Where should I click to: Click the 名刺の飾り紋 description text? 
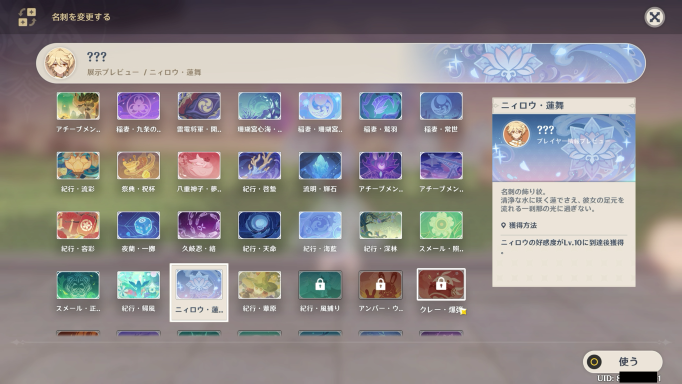coord(562,200)
